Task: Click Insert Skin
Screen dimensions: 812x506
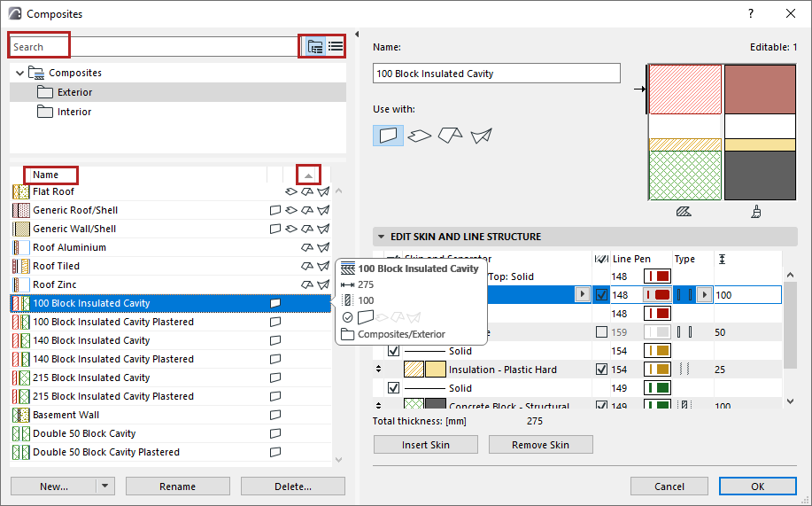Action: pos(426,445)
